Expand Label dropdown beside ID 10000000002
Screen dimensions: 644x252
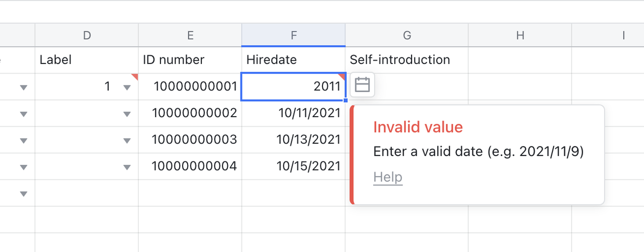(x=127, y=114)
